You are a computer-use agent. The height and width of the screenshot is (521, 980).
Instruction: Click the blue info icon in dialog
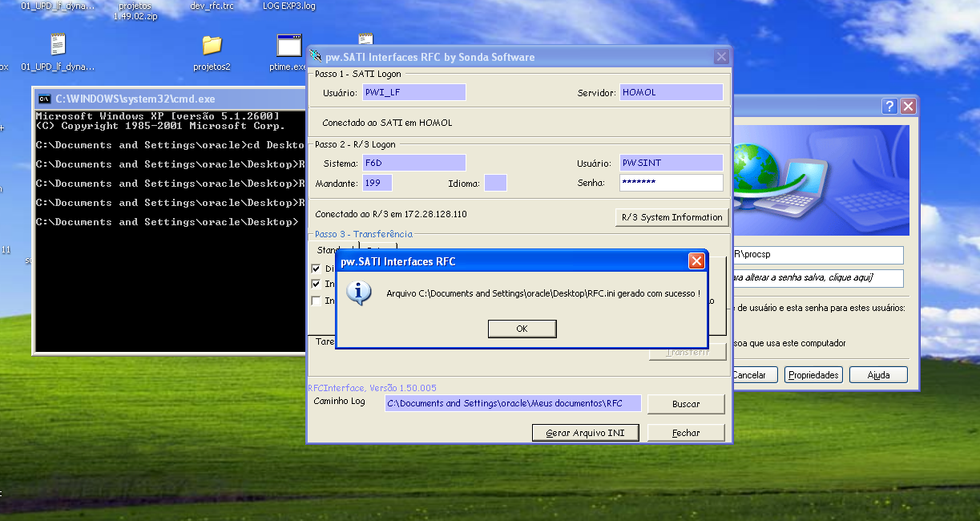pos(358,293)
